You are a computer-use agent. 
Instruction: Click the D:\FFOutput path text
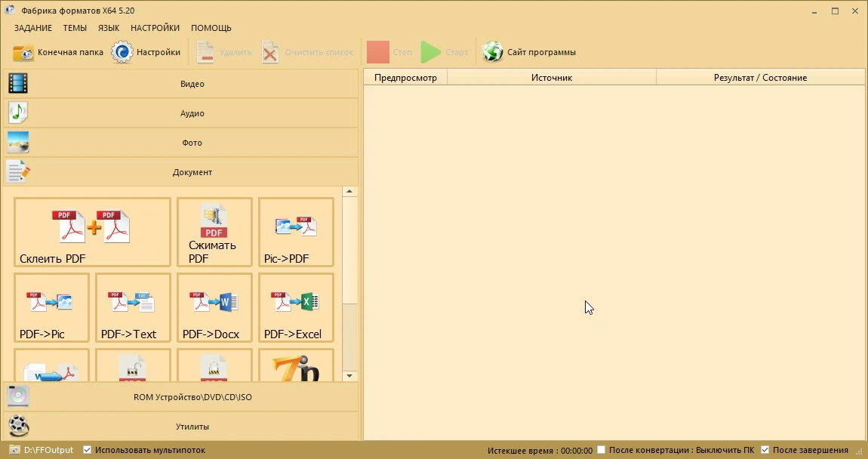(x=49, y=450)
